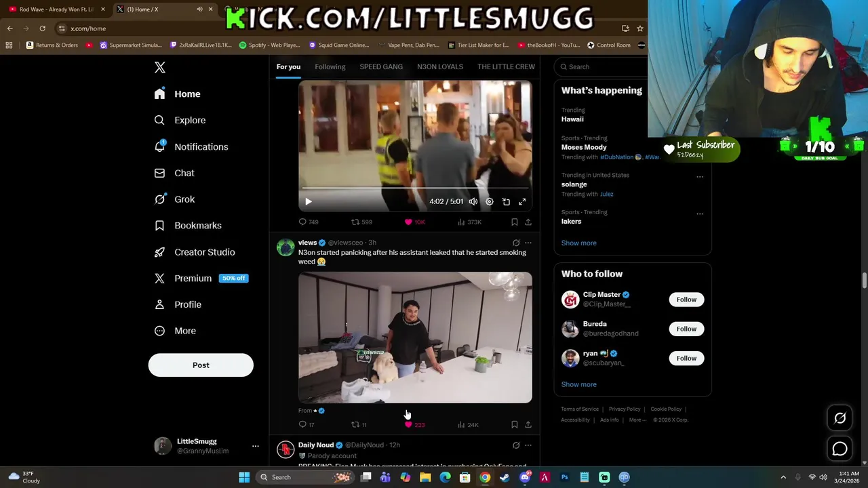Open more options for the lakers trend
Screen dimensions: 868x488
tap(700, 214)
